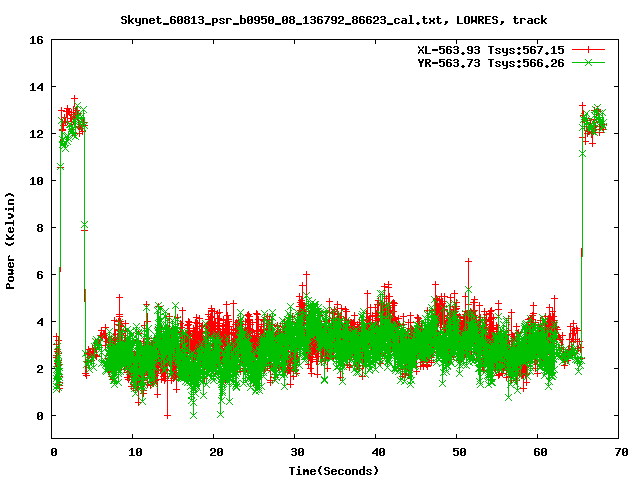Click the plot title mentioning Skynet_60813_psr_b0950
The image size is (640, 480).
[x=333, y=20]
